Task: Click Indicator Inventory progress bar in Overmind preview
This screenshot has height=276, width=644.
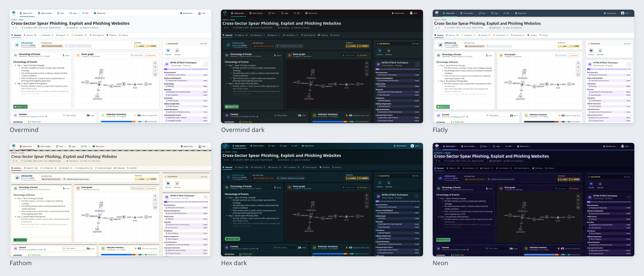Action: tap(129, 122)
